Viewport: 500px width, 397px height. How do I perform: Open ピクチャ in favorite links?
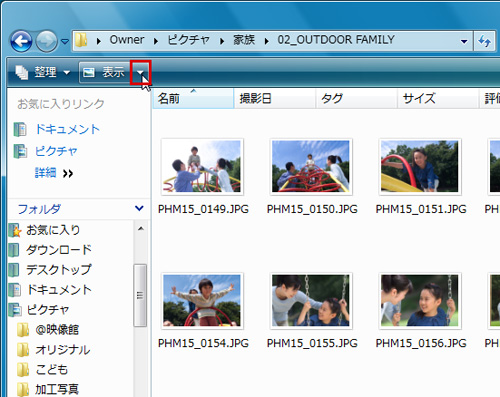[45, 151]
